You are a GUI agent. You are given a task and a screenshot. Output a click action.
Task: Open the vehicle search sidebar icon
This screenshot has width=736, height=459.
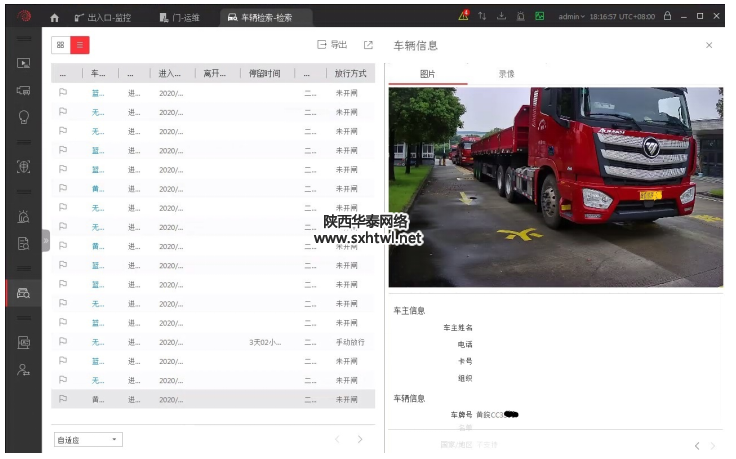[23, 293]
